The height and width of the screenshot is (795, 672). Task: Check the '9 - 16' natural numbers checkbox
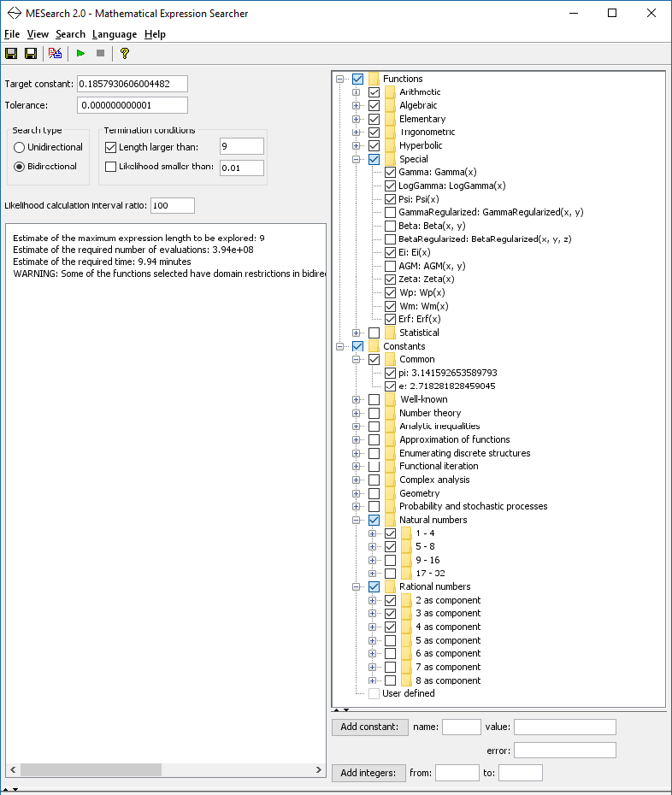391,560
